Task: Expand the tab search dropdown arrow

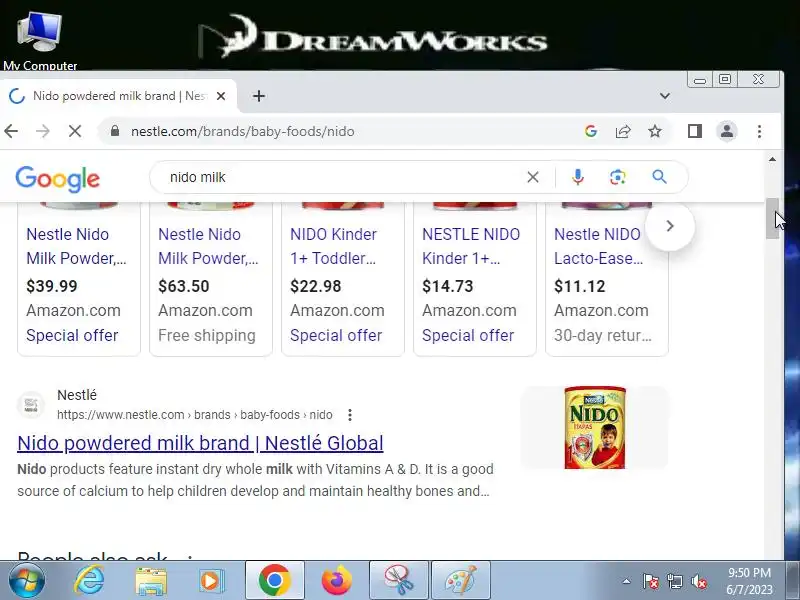Action: tap(664, 96)
